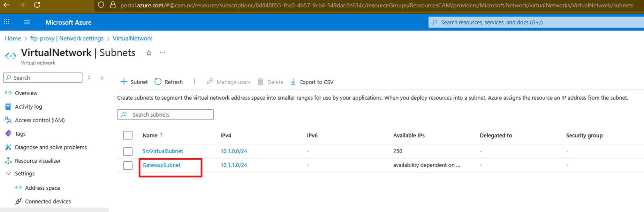Image resolution: width=644 pixels, height=212 pixels.
Task: Open Access control (IAM) menu item
Action: 40,120
